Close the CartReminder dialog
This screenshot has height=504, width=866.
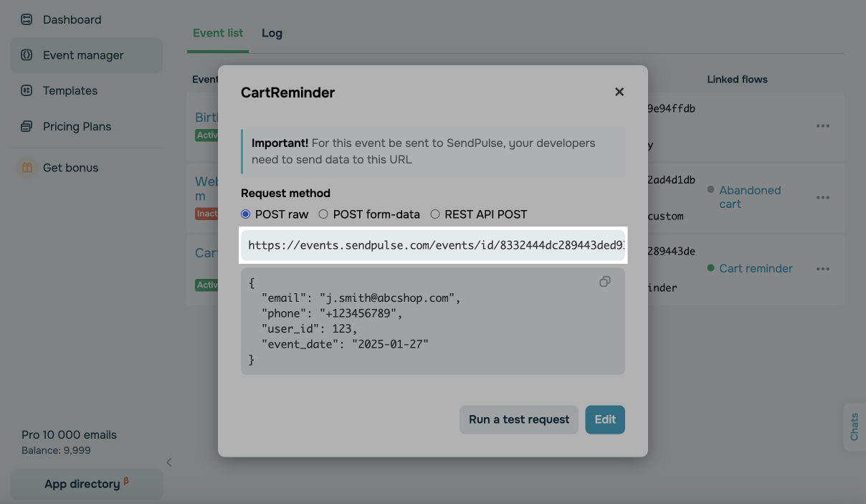(619, 92)
